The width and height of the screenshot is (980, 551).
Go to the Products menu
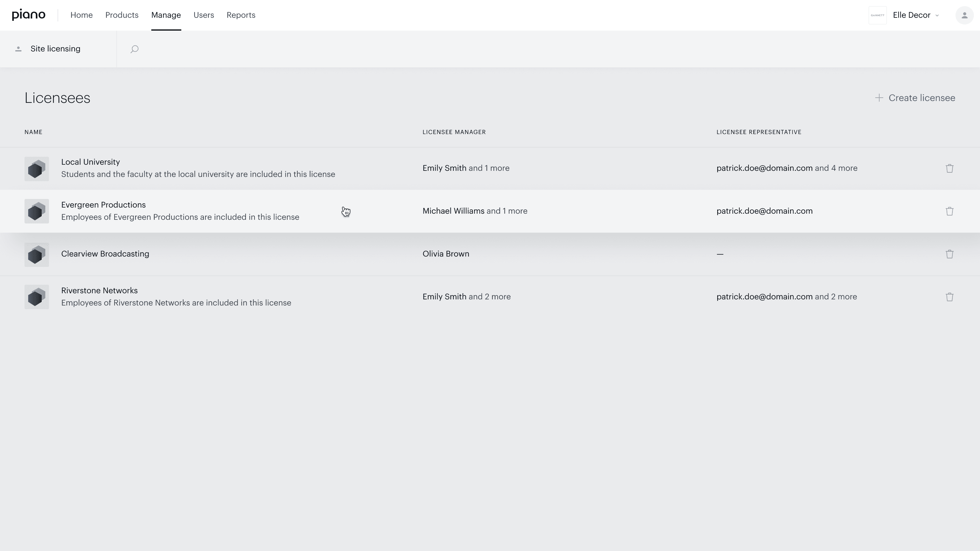(122, 15)
